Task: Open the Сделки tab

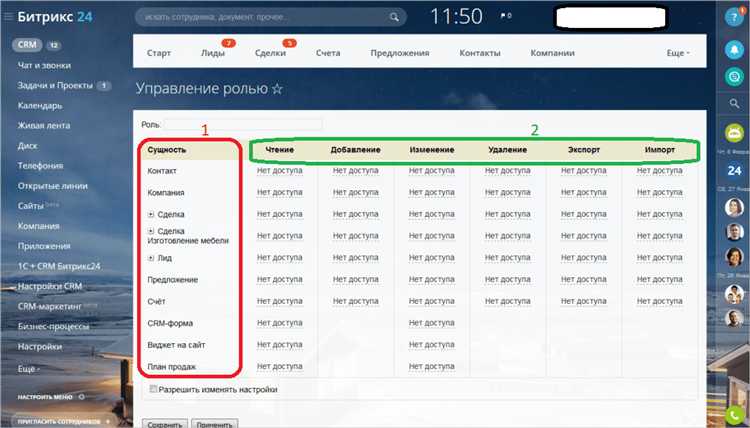Action: pos(270,53)
